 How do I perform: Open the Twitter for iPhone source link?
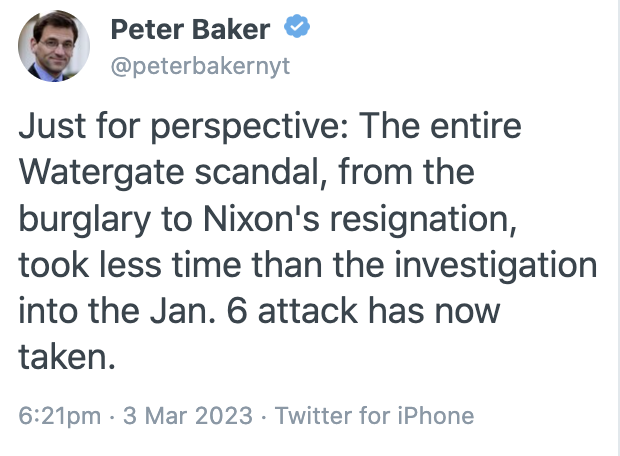[374, 416]
